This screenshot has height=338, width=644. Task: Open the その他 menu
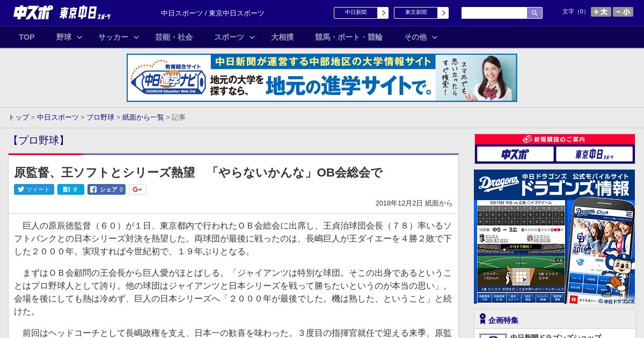coord(415,37)
